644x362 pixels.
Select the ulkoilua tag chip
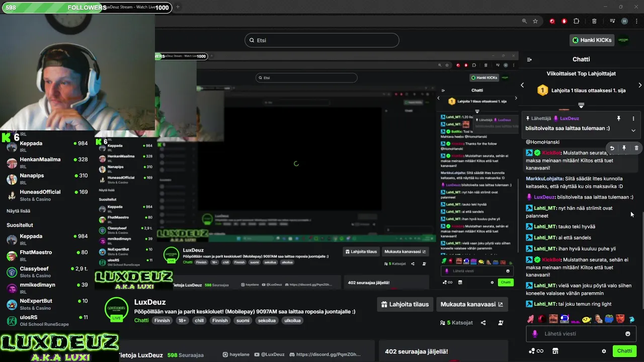(292, 320)
